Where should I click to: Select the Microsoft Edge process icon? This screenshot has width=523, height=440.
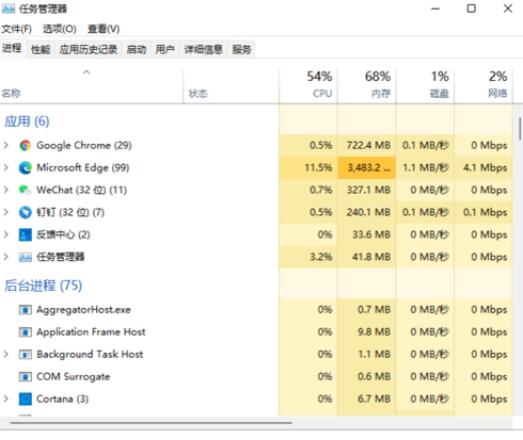point(25,168)
